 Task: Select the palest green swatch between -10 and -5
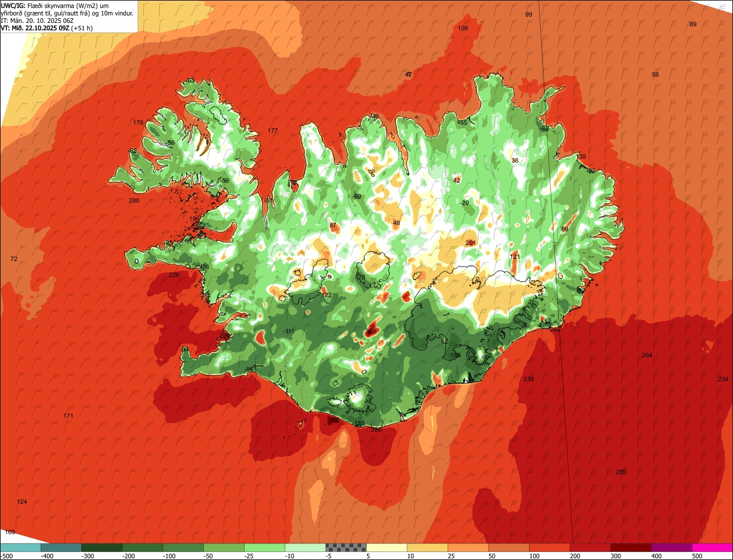[305, 547]
